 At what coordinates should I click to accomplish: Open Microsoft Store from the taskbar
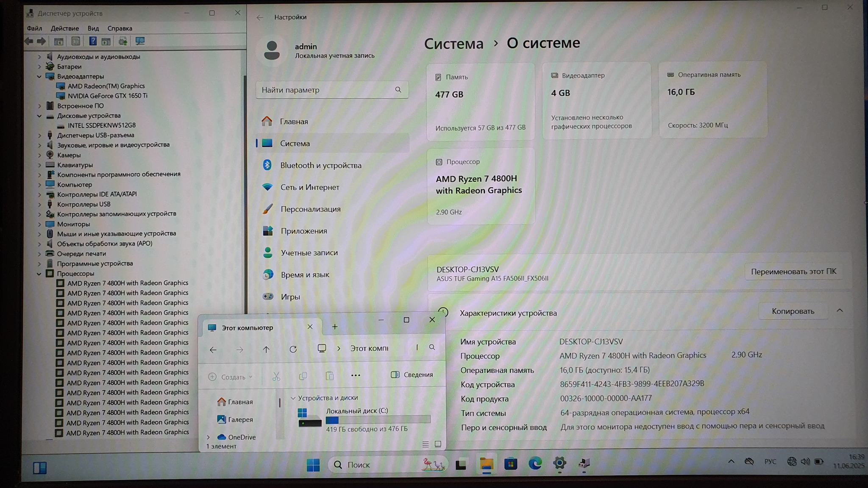pyautogui.click(x=510, y=464)
